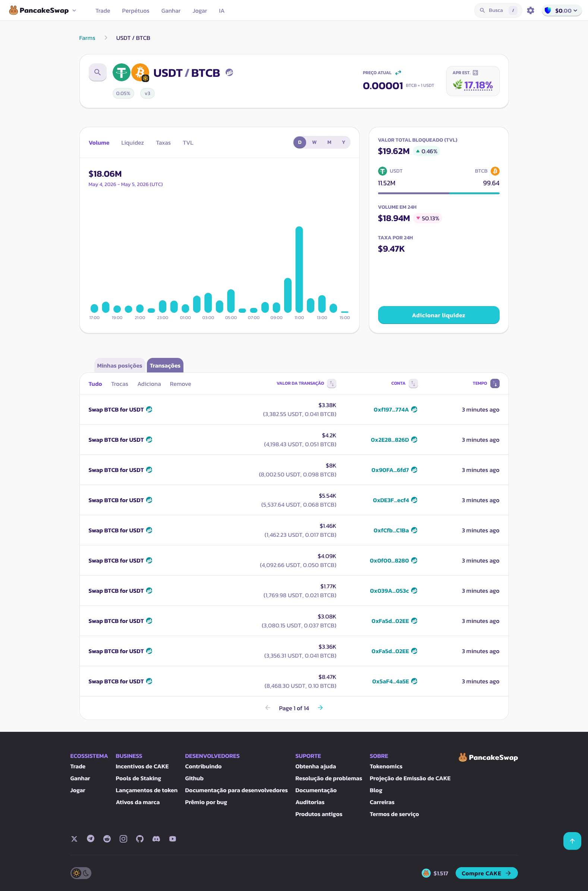Click the USDT/BTCB TVL ratio bar
Viewport: 588px width, 891px height.
click(x=438, y=193)
